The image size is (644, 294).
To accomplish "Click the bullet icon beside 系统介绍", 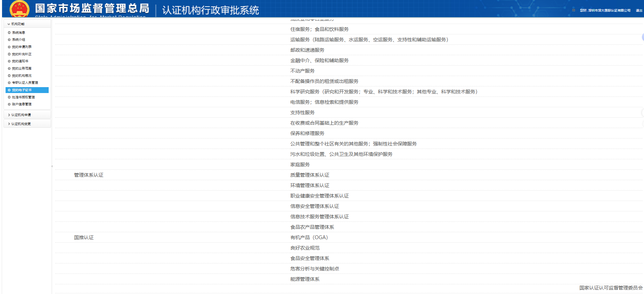I will (9, 40).
